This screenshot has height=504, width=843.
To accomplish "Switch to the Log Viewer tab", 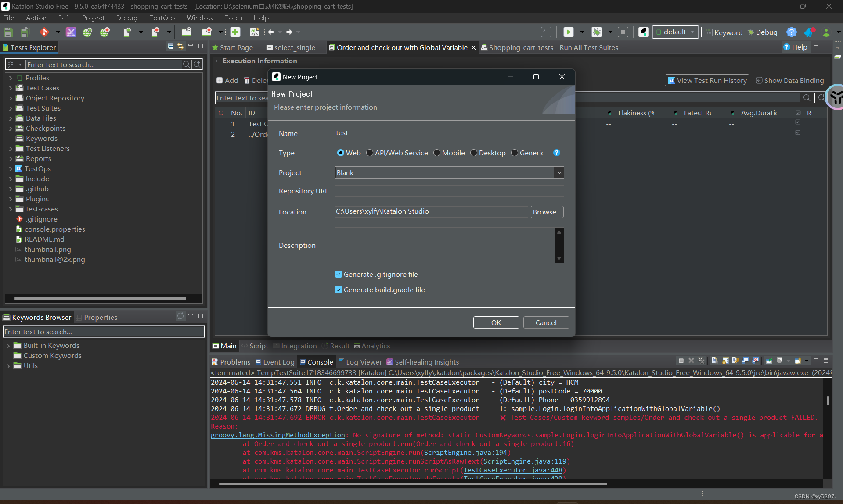I will pos(360,362).
